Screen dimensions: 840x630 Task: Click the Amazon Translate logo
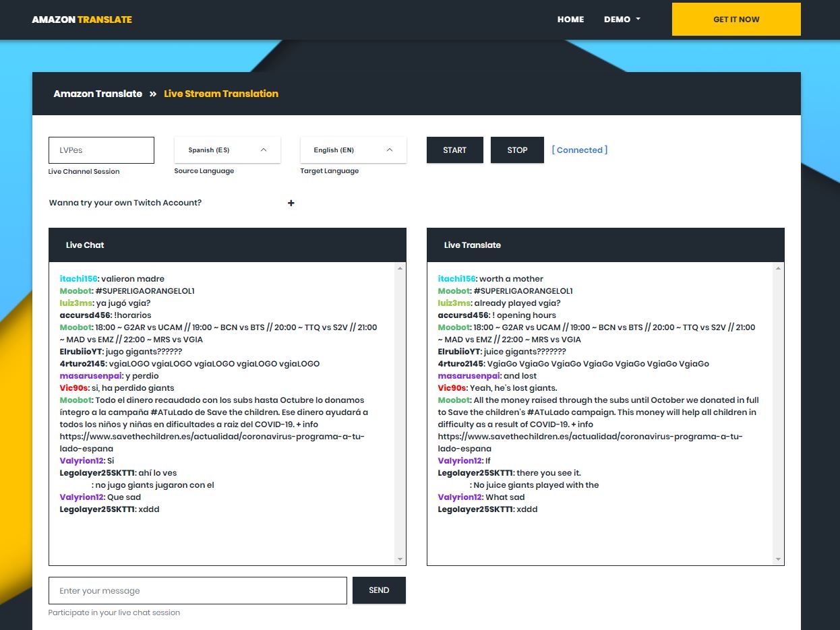[81, 20]
